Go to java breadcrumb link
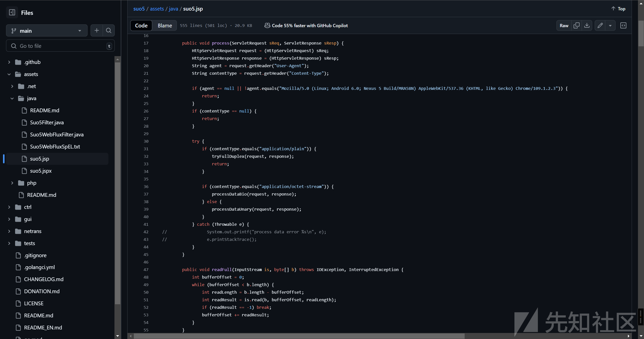 click(x=174, y=9)
